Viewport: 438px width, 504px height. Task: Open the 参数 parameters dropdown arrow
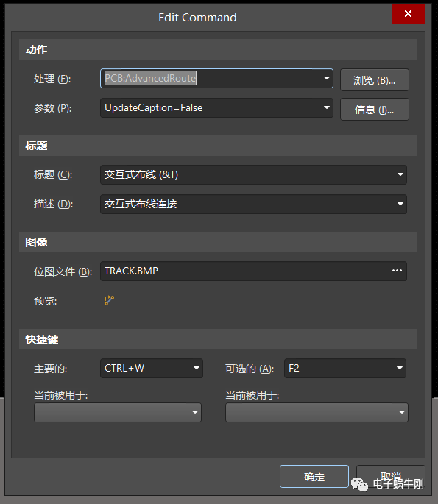click(327, 107)
